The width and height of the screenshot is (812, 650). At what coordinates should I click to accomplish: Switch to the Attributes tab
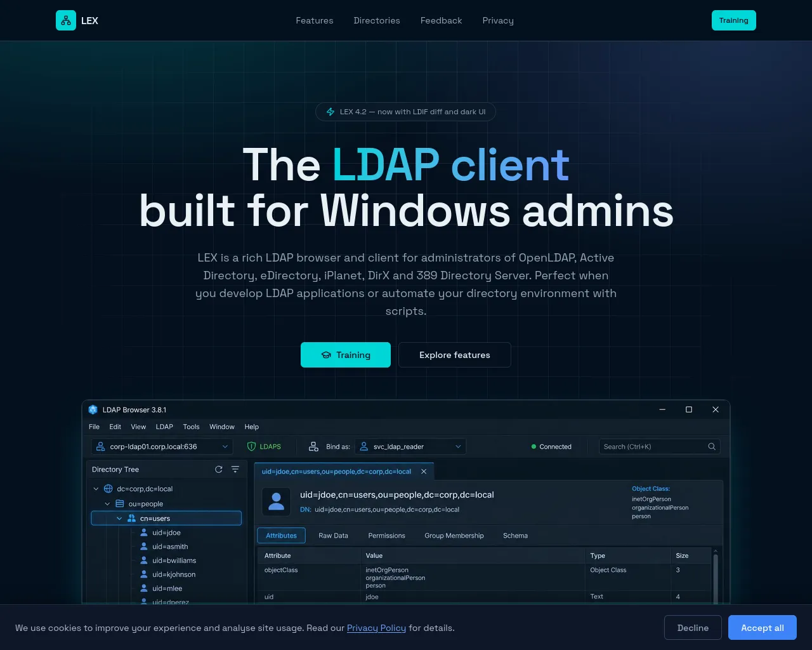pos(281,536)
